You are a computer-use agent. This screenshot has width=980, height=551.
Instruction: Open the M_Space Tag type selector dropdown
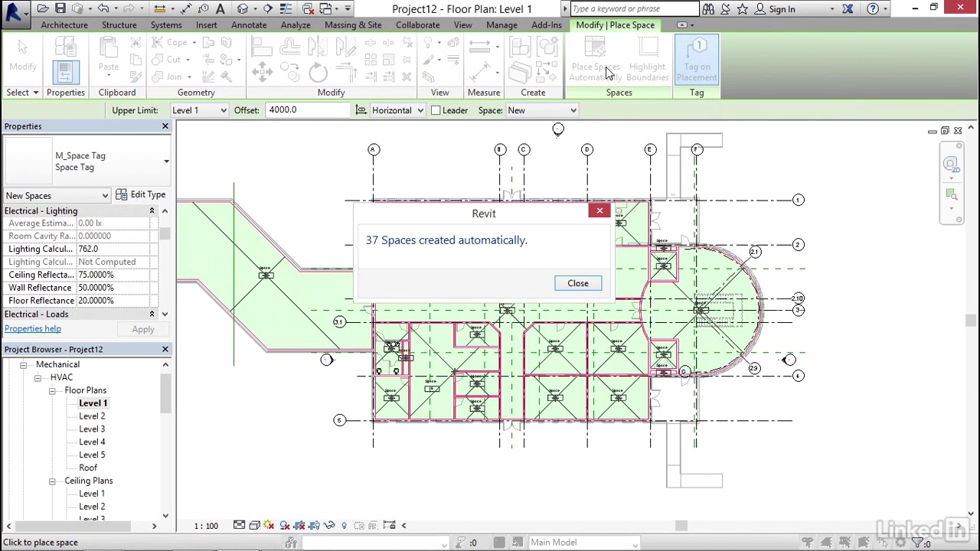(x=166, y=161)
